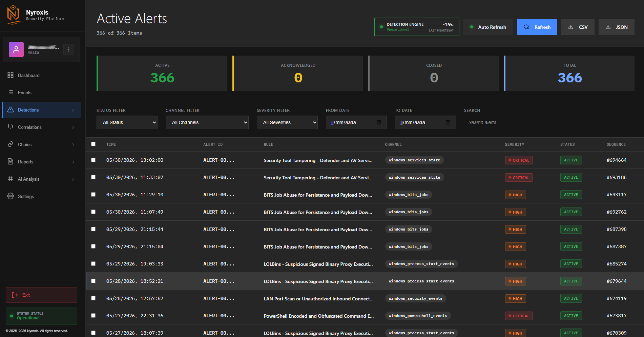
Task: Click the Auto Refresh green status dot
Action: tap(472, 27)
